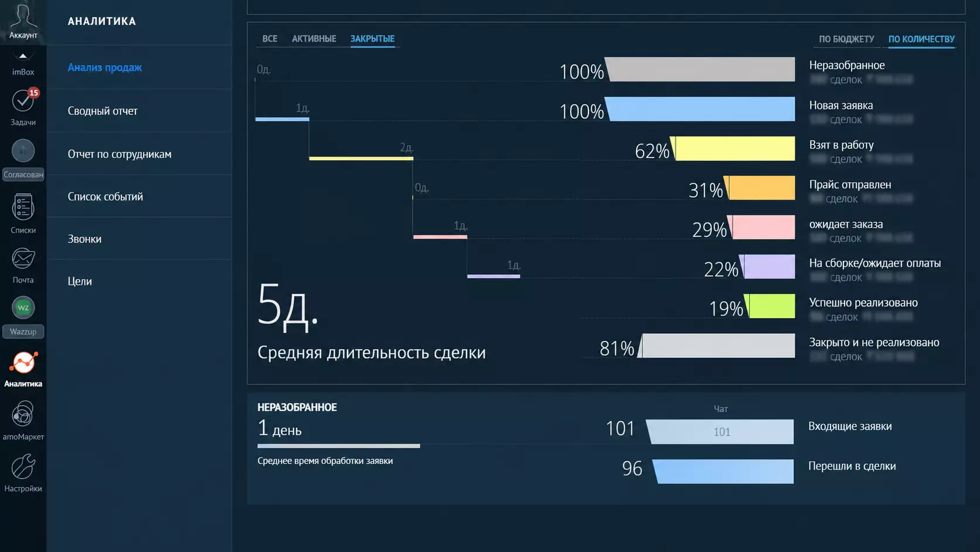
Task: Open Отчет по сотрудникам
Action: coord(120,154)
